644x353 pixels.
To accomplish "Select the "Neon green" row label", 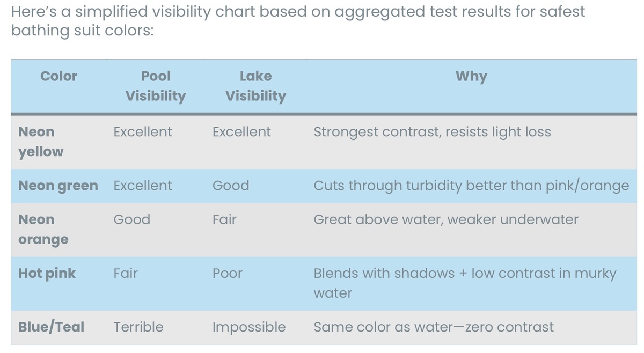I will coord(58,186).
